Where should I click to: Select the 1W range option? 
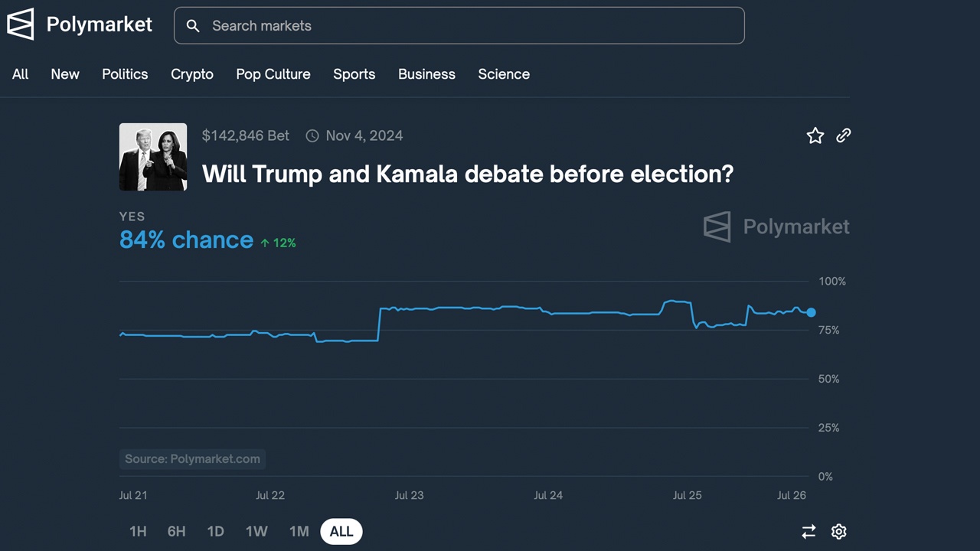(x=256, y=531)
